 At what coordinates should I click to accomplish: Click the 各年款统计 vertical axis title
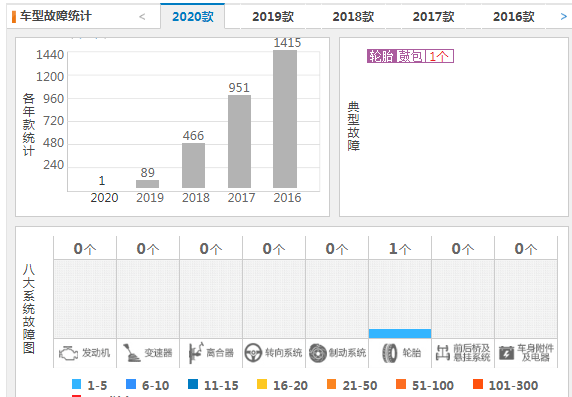[x=29, y=125]
